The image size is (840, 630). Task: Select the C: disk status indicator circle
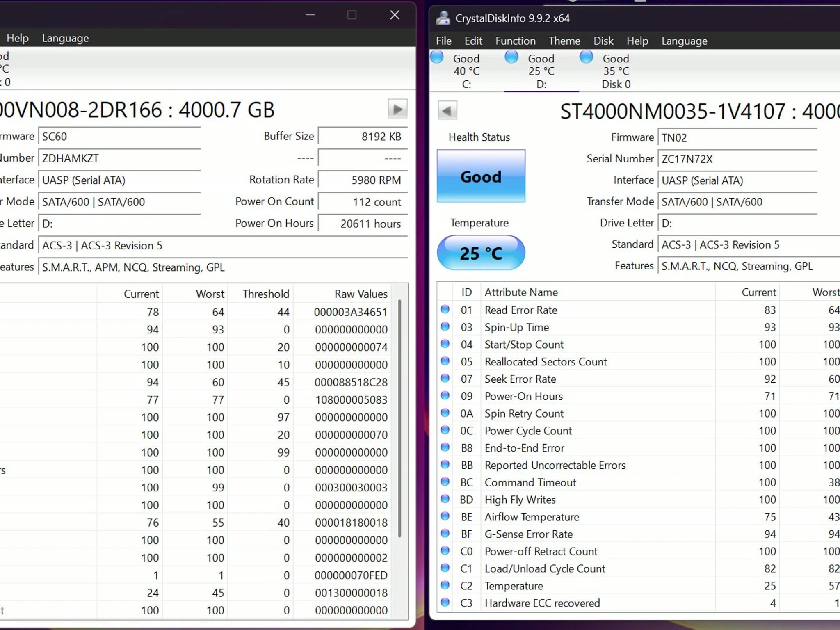[437, 57]
